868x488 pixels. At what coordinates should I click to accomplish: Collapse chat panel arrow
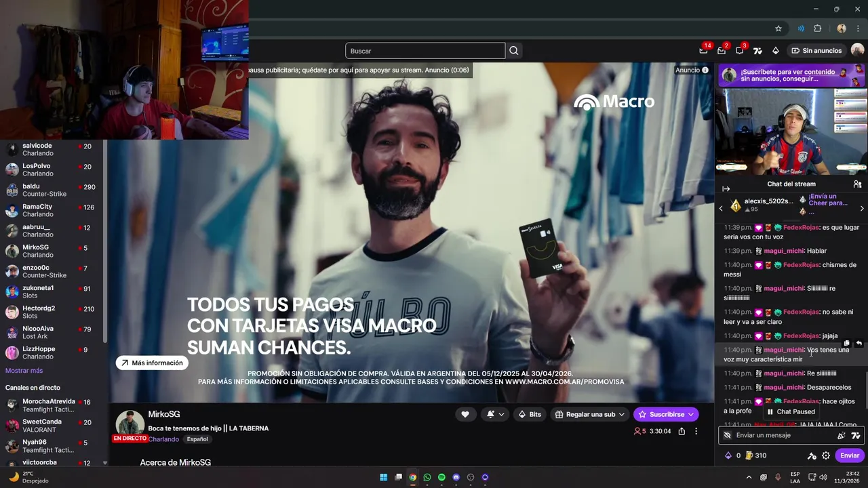[726, 188]
